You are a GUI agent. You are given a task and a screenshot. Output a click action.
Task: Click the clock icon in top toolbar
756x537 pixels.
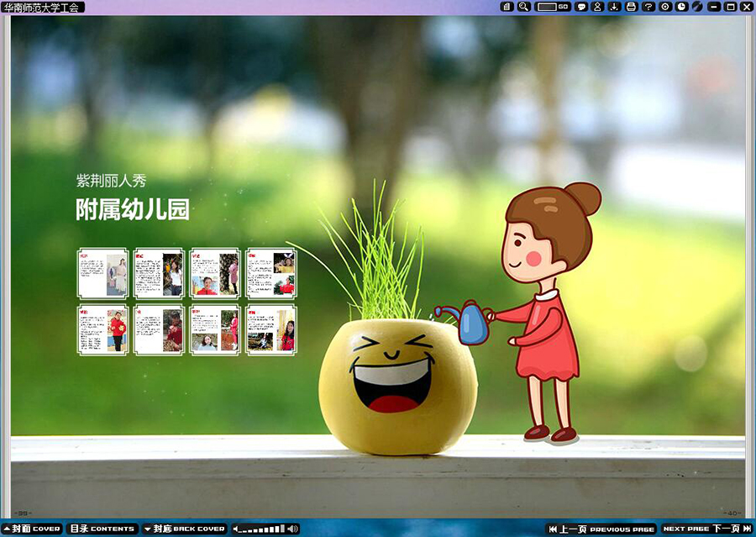coord(682,7)
